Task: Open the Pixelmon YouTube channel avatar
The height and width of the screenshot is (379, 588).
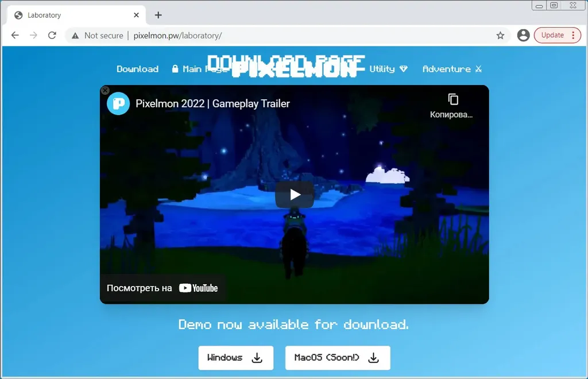Action: coord(118,104)
